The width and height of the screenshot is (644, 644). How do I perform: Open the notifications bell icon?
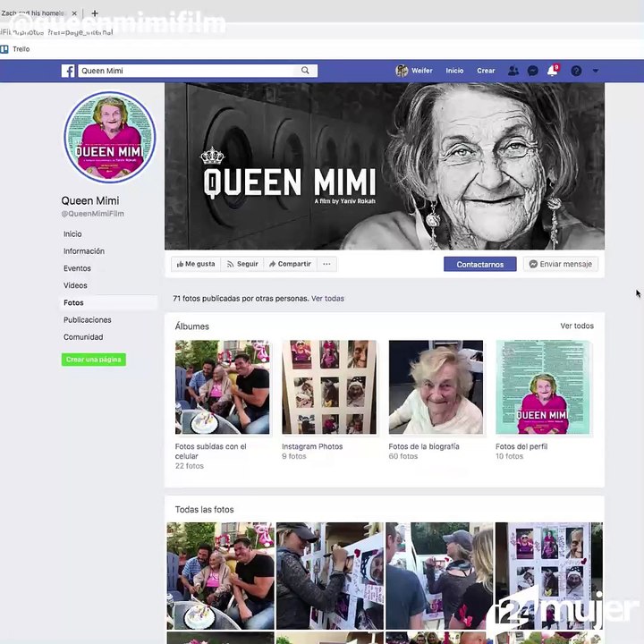pos(553,71)
